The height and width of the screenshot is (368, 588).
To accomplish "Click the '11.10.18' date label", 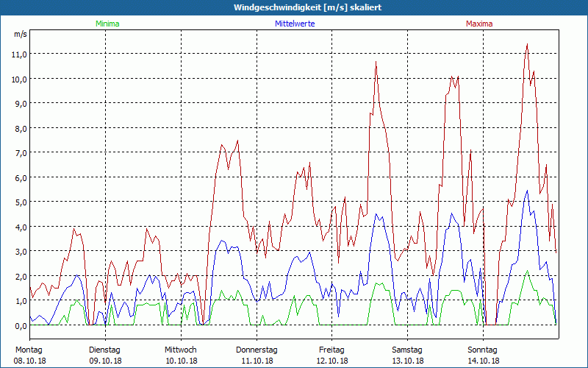I will tap(257, 361).
